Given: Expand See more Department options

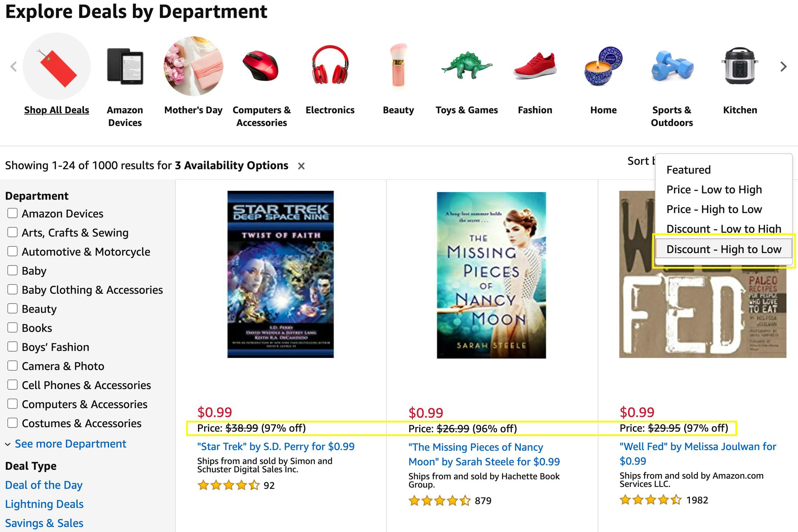Looking at the screenshot, I should point(70,444).
